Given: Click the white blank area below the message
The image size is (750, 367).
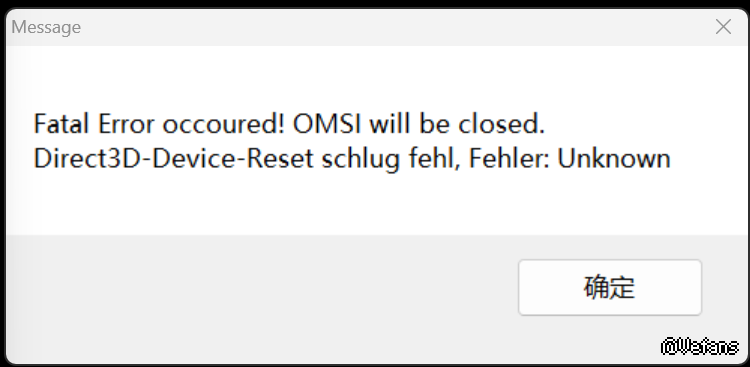Looking at the screenshot, I should pyautogui.click(x=373, y=203).
